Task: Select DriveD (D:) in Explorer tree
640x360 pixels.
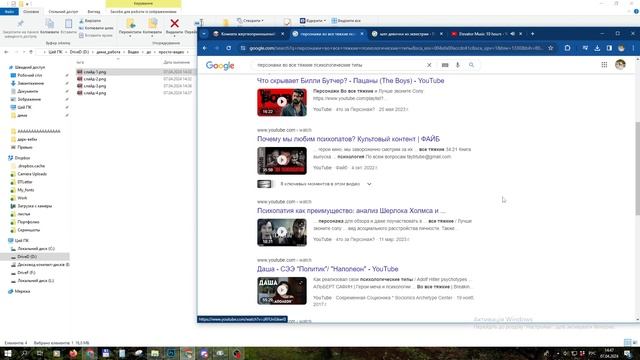Action: point(27,257)
